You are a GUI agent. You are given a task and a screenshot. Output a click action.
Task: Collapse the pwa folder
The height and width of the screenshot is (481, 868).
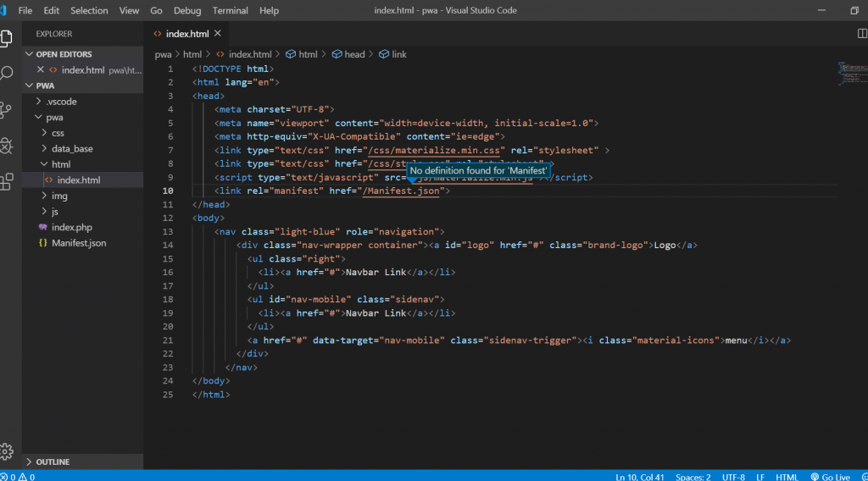[x=38, y=117]
